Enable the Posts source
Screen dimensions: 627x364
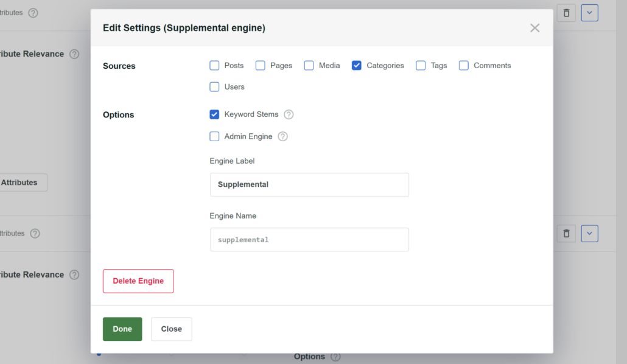pyautogui.click(x=214, y=65)
